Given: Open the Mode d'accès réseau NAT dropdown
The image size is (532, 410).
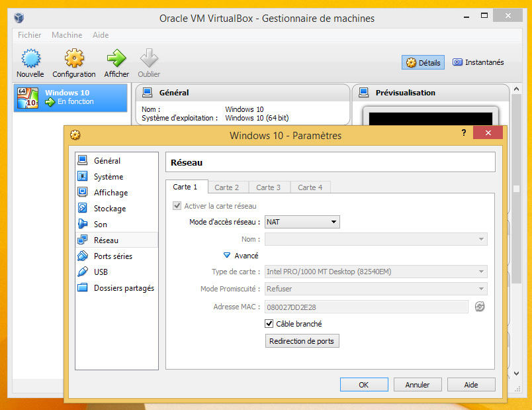Looking at the screenshot, I should [302, 222].
